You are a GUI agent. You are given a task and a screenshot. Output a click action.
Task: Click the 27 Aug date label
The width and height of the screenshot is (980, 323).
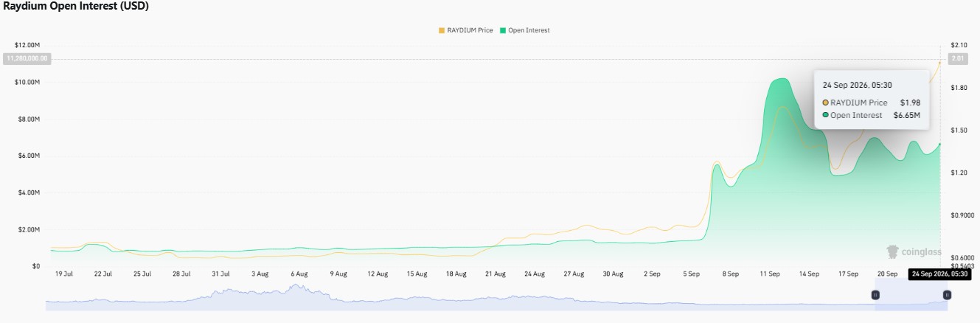[x=574, y=274]
